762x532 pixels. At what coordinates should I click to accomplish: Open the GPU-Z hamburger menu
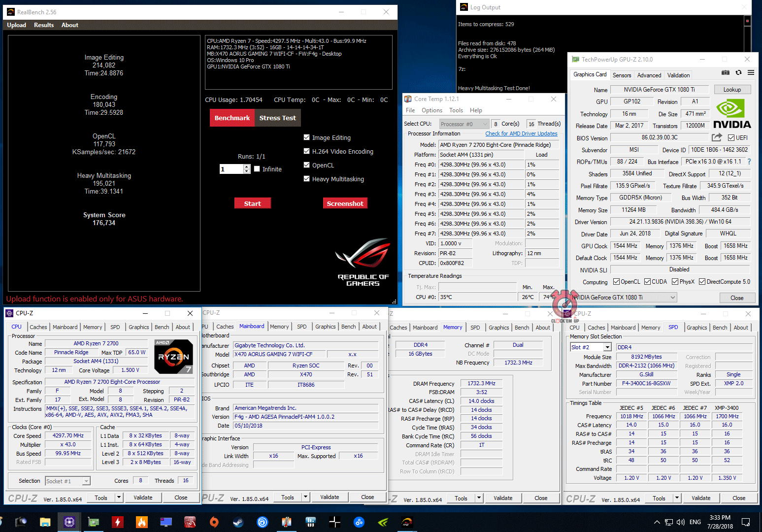tap(751, 73)
